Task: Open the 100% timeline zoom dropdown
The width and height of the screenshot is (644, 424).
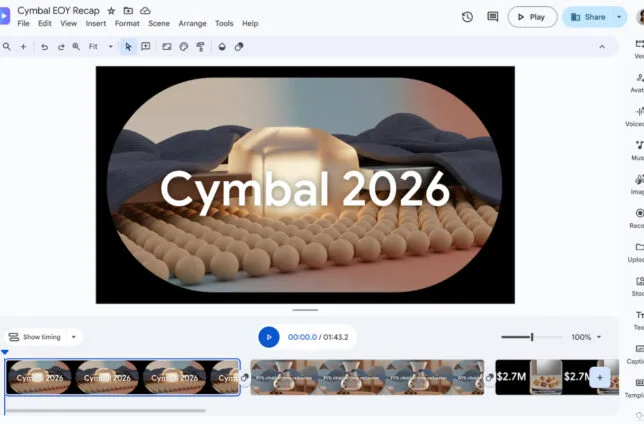Action: click(x=586, y=337)
